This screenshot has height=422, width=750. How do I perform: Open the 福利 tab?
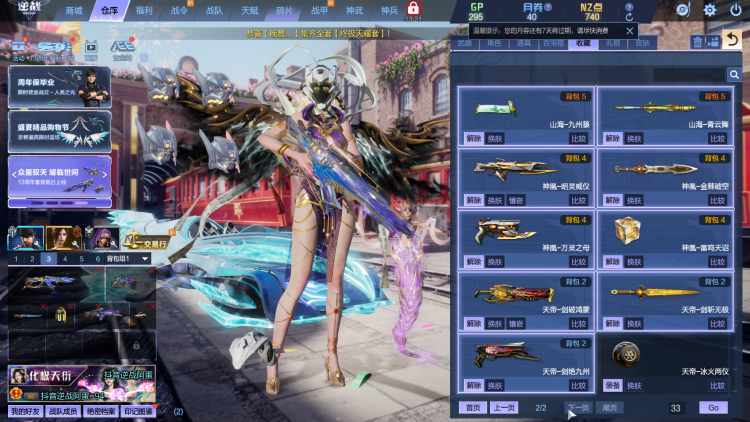point(144,11)
